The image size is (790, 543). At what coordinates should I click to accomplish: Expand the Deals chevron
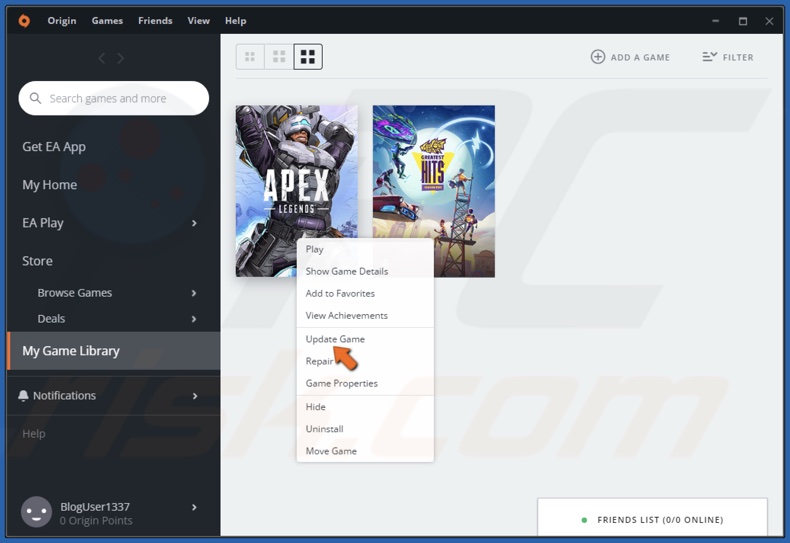(194, 319)
